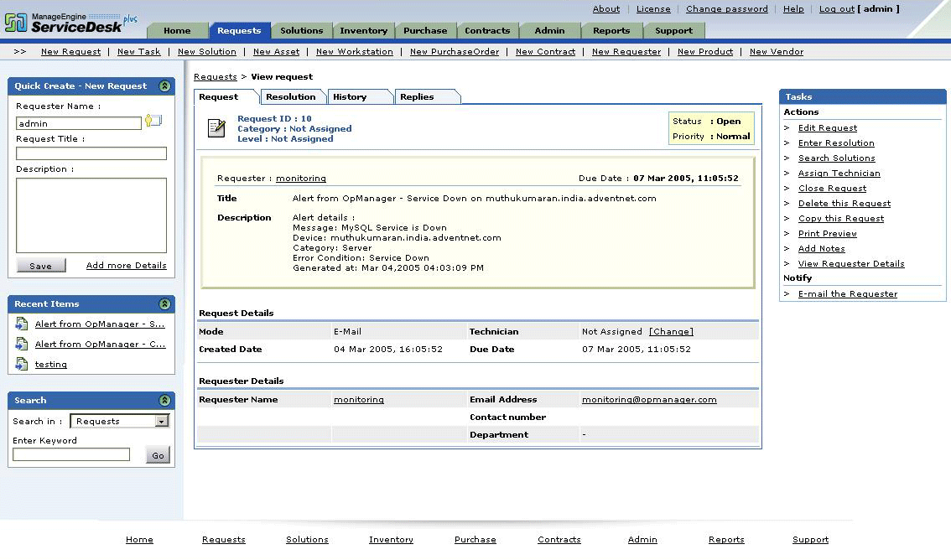Open Search Solutions action

tap(836, 158)
